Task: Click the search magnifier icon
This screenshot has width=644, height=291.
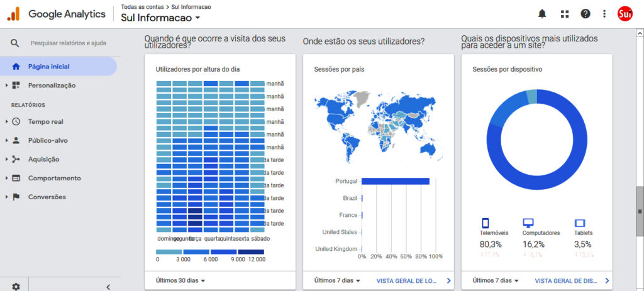Action: pyautogui.click(x=15, y=43)
